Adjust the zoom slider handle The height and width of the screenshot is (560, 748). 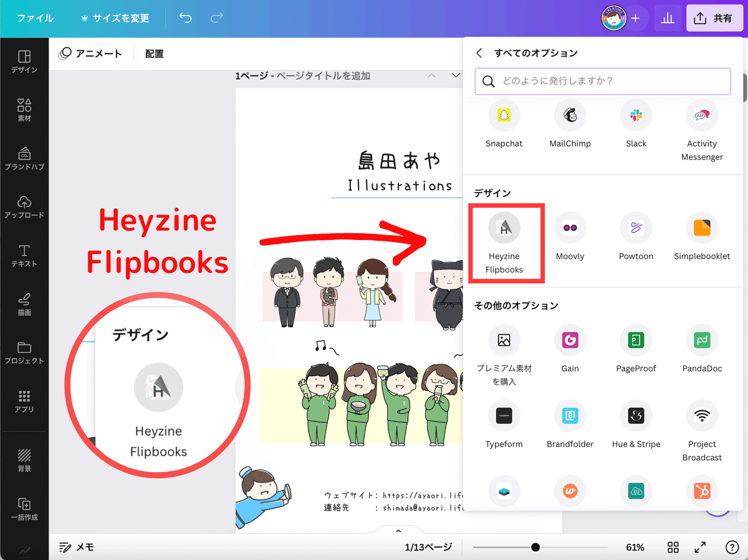(x=535, y=547)
